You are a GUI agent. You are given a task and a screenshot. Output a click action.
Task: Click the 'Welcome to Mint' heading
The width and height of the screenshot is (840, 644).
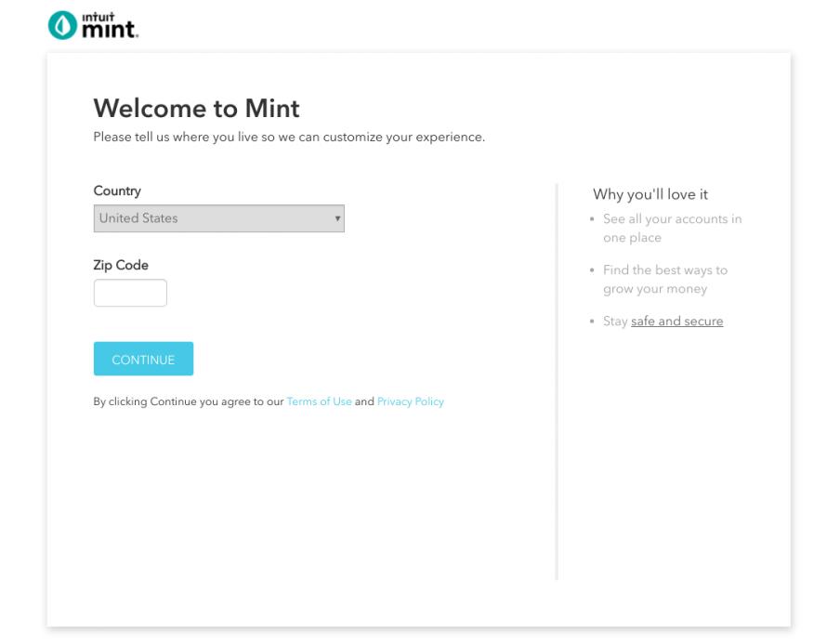tap(196, 109)
